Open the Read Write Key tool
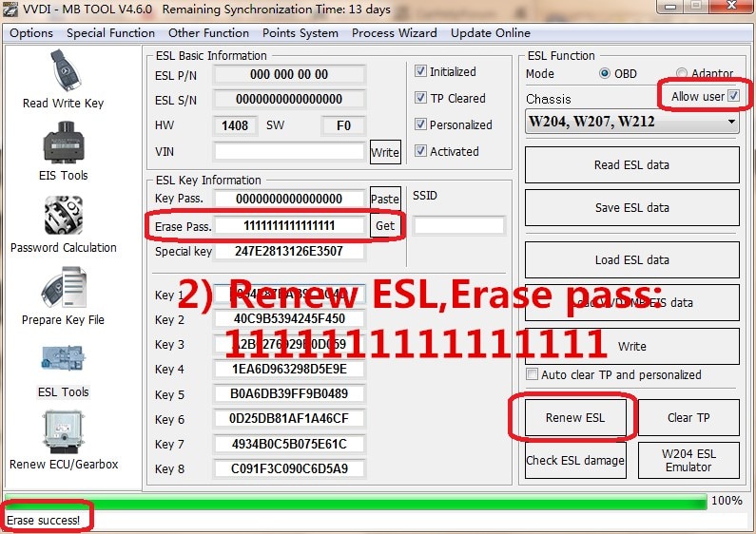Screen dimensions: 756x534 63,79
